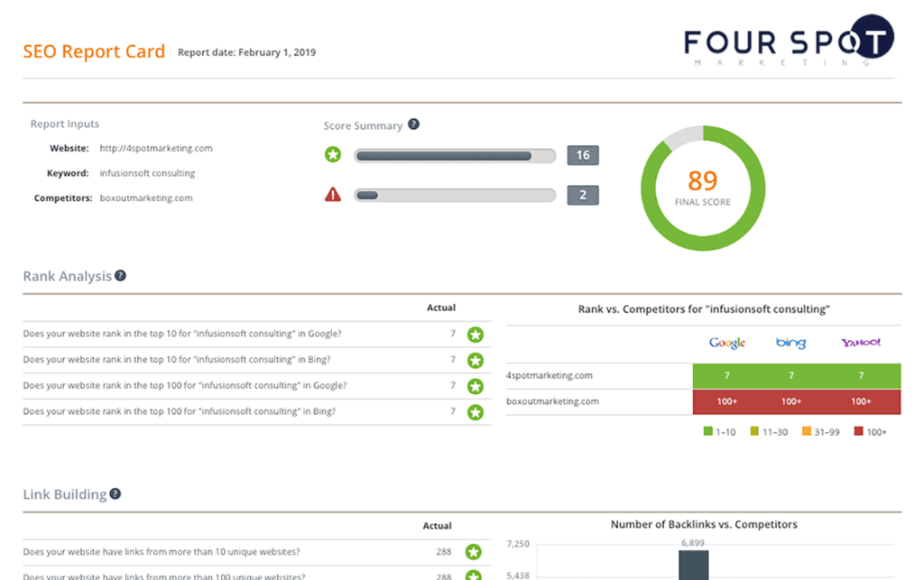924x580 pixels.
Task: Click the 7,250 axis label on backlinks chart
Action: (x=518, y=544)
